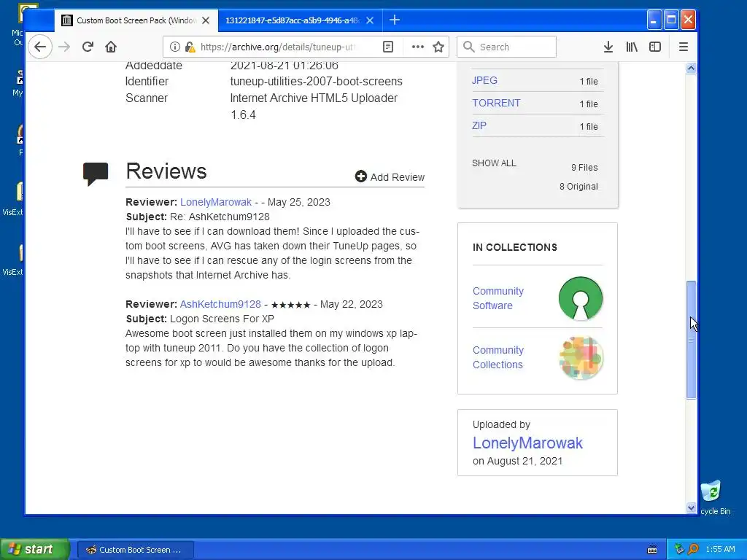This screenshot has width=747, height=560.
Task: Open the Windows start menu
Action: pos(35,549)
